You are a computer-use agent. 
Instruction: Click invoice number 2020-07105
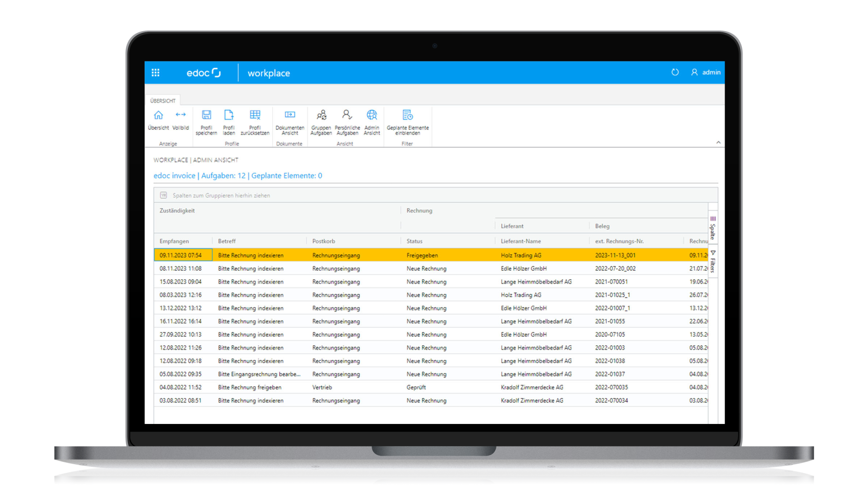point(610,334)
